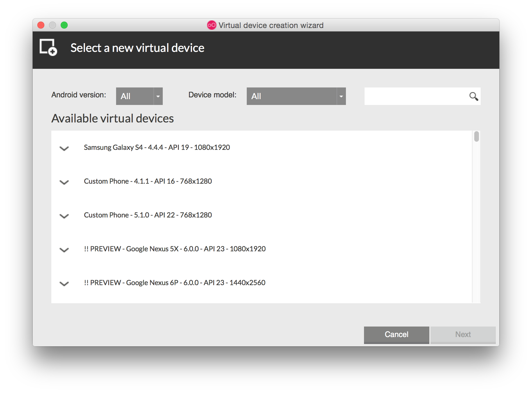532x393 pixels.
Task: Open the Android version dropdown
Action: (x=139, y=96)
